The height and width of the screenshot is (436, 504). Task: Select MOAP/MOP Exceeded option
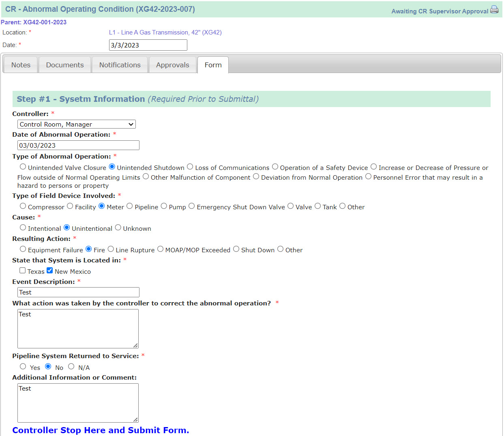pos(160,249)
